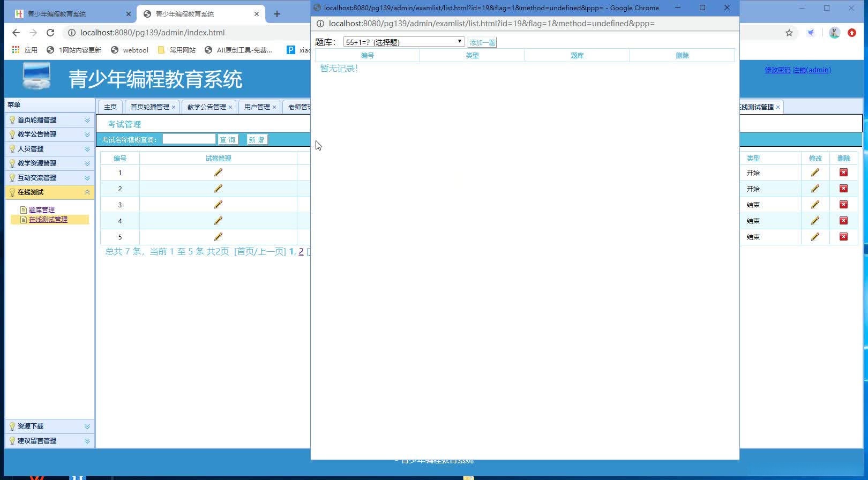Close the 用户管理 tab

click(274, 107)
